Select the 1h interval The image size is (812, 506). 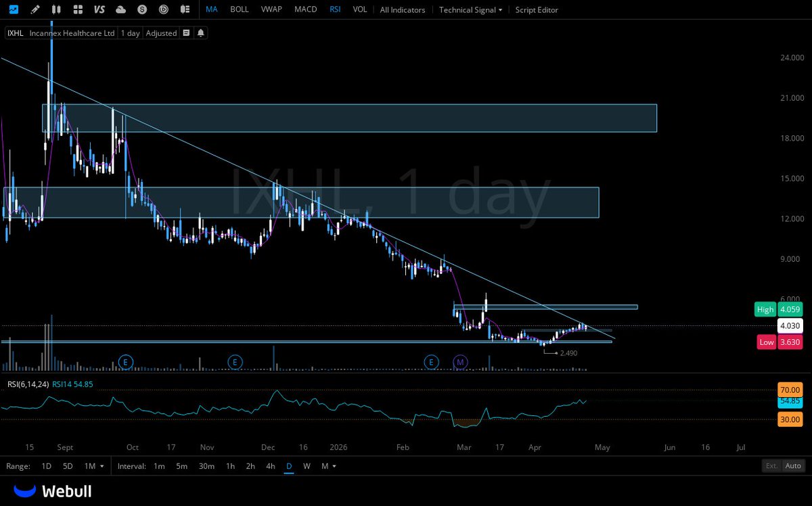(230, 466)
